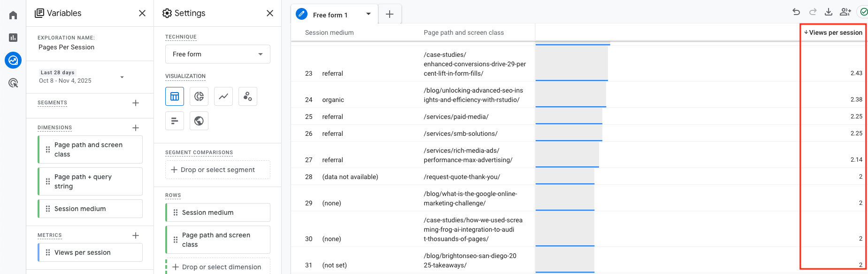The image size is (868, 274).
Task: Click the /blog/unlocking-advanced-seo page path
Action: coord(473,95)
